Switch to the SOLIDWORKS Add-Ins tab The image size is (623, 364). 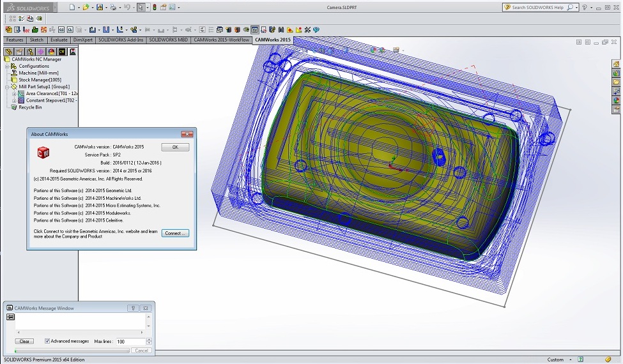pos(121,40)
